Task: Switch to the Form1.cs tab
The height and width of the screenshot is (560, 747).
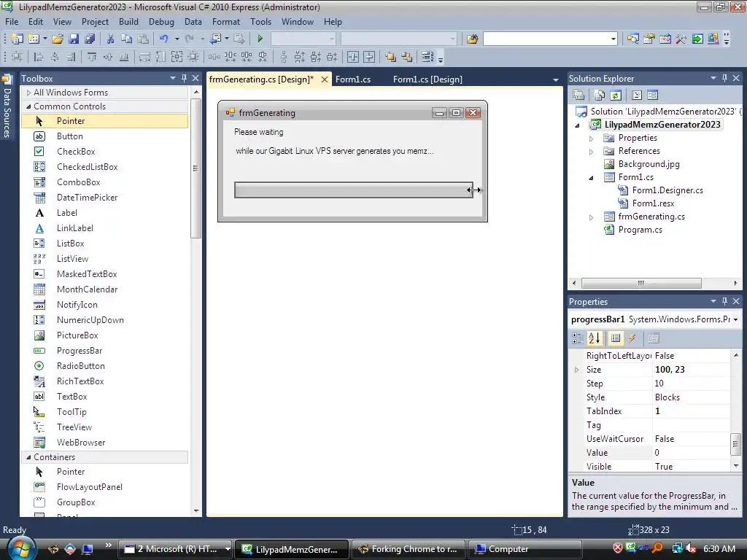Action: (x=353, y=79)
